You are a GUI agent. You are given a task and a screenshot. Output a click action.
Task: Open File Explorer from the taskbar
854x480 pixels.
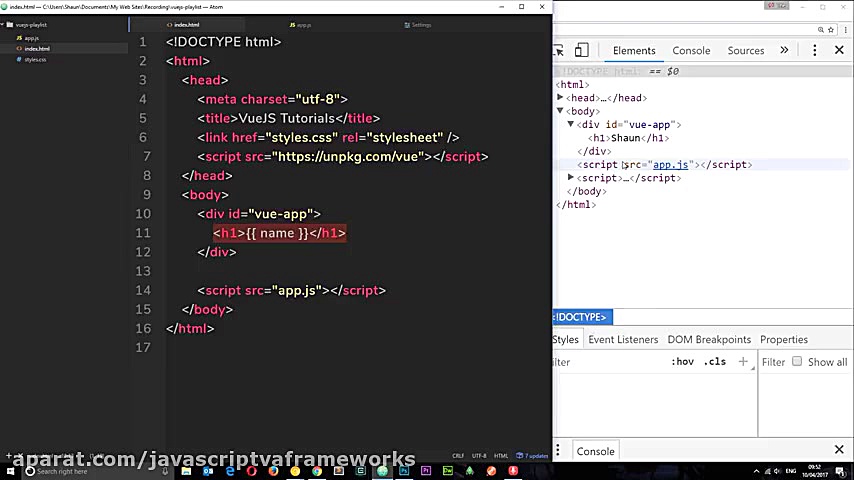186,471
